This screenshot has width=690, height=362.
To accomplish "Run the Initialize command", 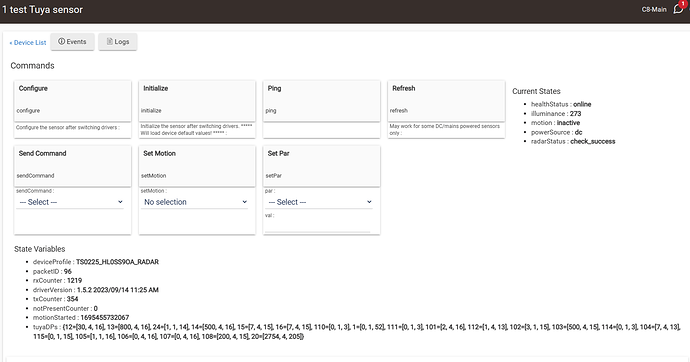I will (x=197, y=101).
